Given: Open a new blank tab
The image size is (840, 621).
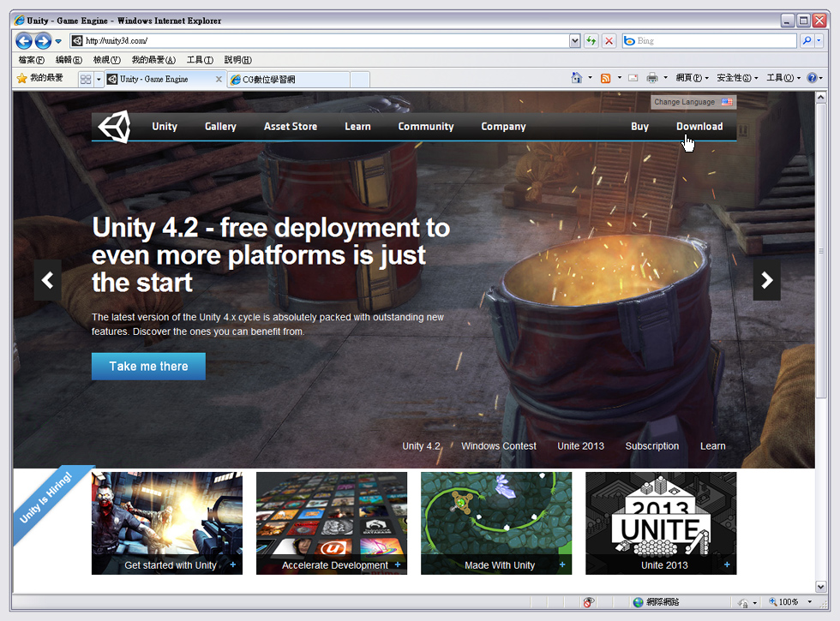Looking at the screenshot, I should pyautogui.click(x=360, y=79).
